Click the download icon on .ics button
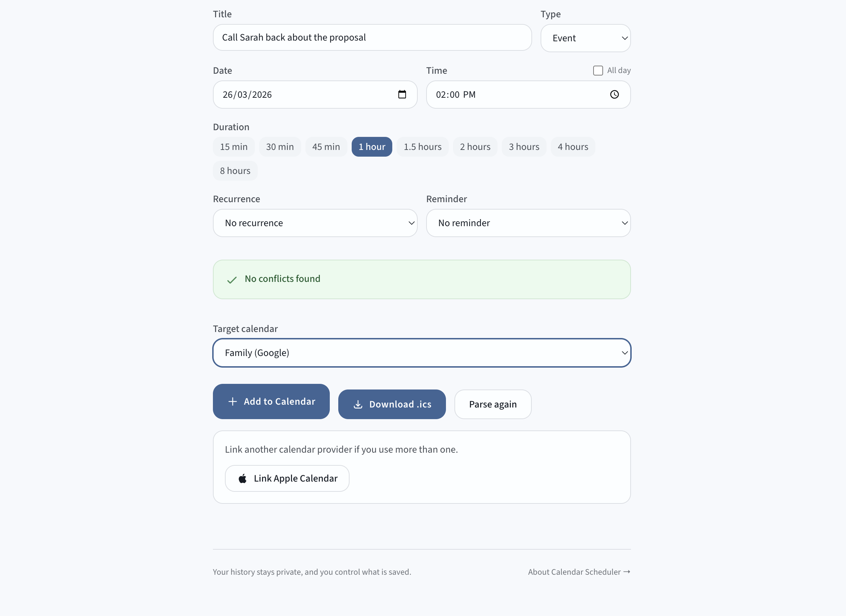 pos(358,405)
